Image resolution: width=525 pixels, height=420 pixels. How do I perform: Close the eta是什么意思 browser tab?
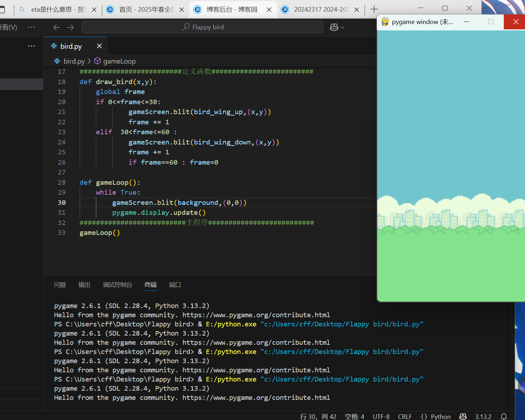tap(94, 10)
